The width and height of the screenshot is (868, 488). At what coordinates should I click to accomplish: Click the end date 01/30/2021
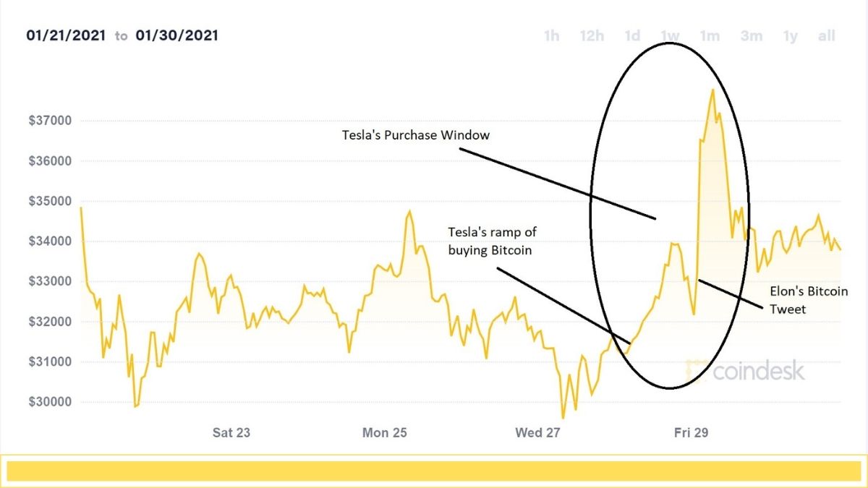[176, 35]
